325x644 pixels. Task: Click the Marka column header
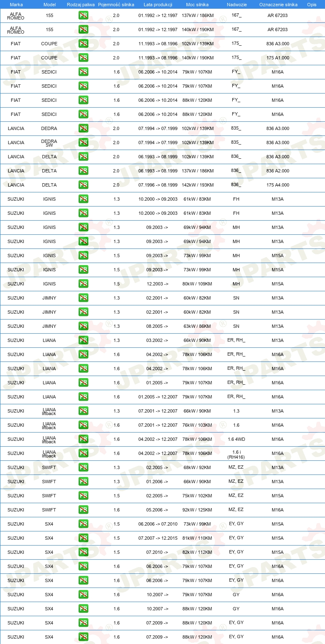point(16,5)
